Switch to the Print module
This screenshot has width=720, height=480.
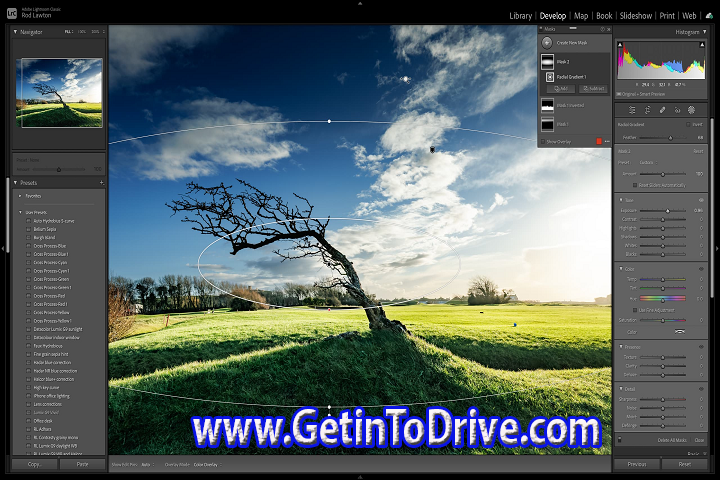(667, 16)
